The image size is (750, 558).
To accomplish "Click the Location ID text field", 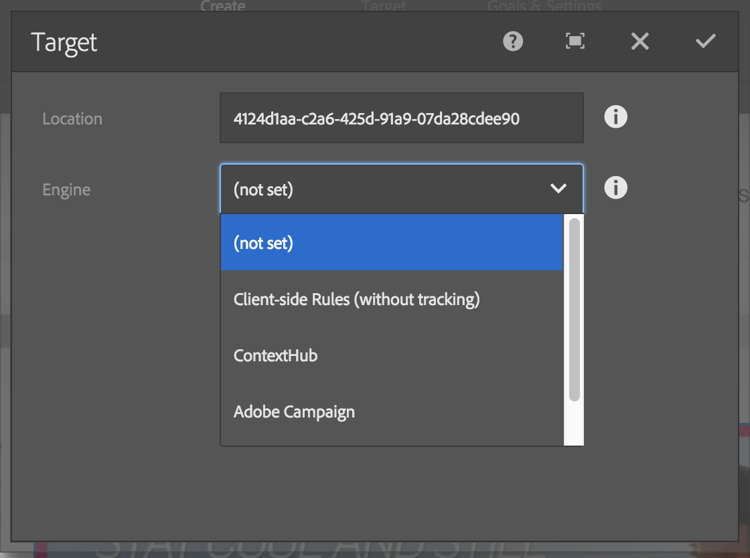I will (401, 118).
